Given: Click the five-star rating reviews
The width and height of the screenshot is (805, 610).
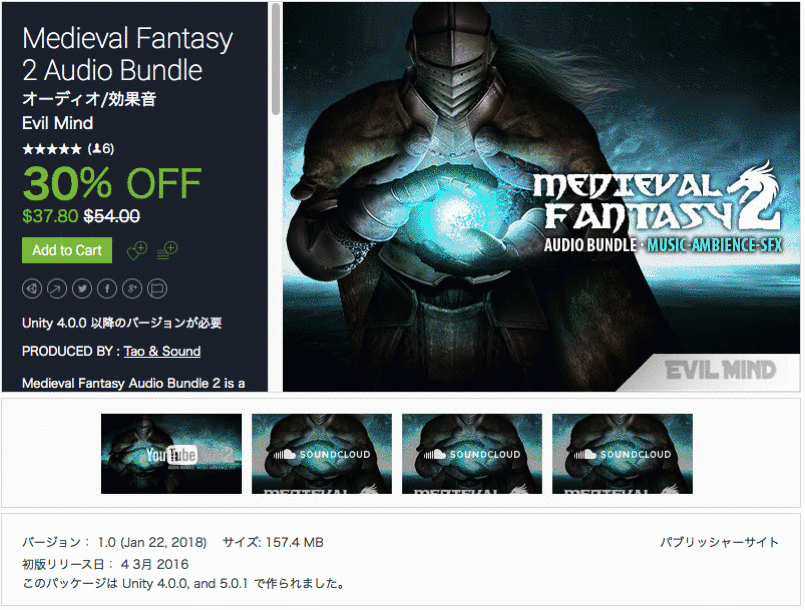Looking at the screenshot, I should point(68,149).
